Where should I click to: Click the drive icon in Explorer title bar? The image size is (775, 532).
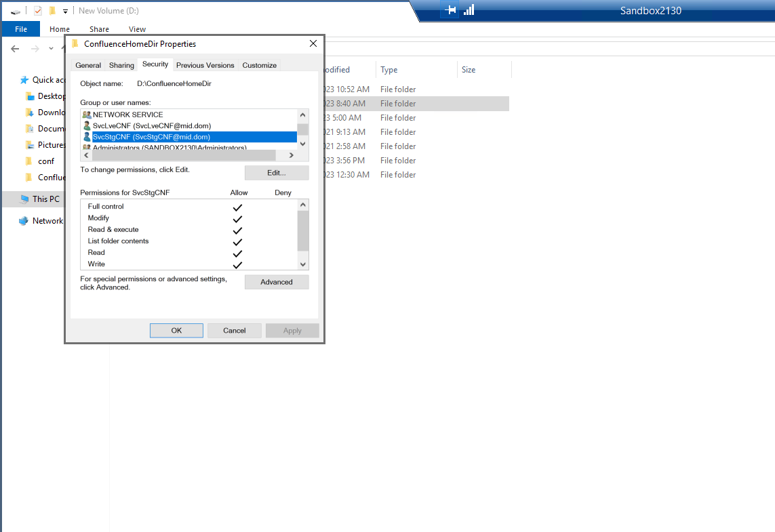point(16,11)
